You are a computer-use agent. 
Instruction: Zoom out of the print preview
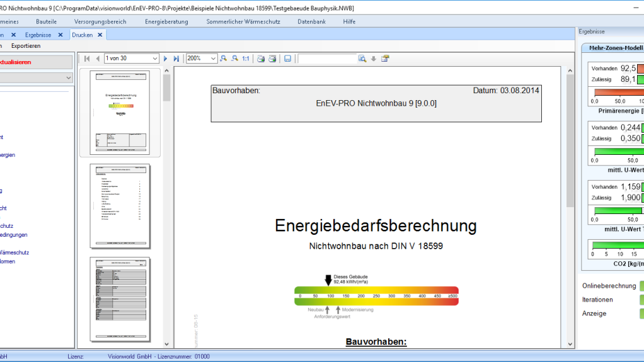pos(234,59)
